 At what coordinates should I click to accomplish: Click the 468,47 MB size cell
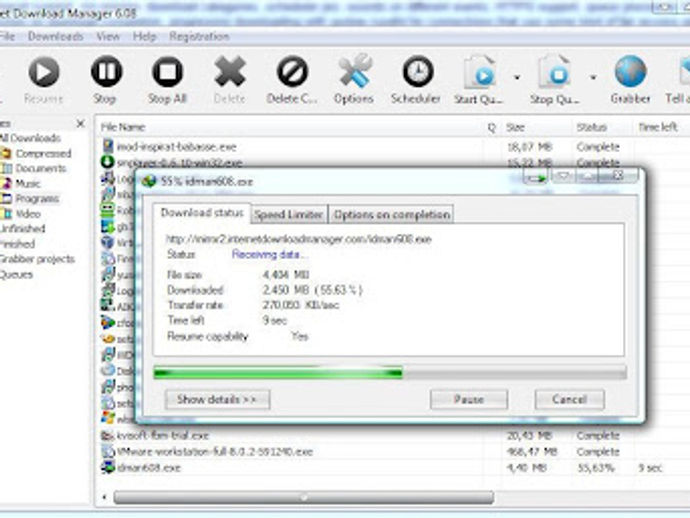(x=532, y=452)
